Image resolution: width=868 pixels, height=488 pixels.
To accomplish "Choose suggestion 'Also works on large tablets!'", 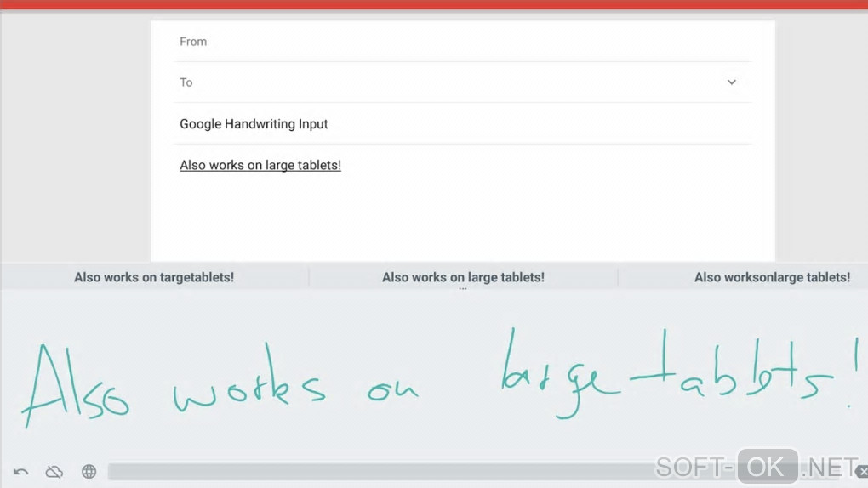I will [463, 277].
